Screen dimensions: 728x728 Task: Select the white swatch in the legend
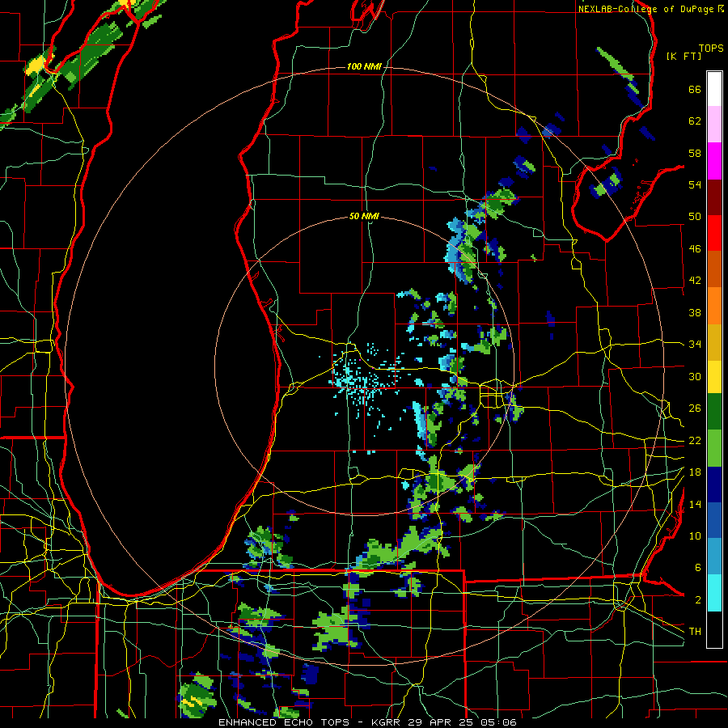point(714,89)
